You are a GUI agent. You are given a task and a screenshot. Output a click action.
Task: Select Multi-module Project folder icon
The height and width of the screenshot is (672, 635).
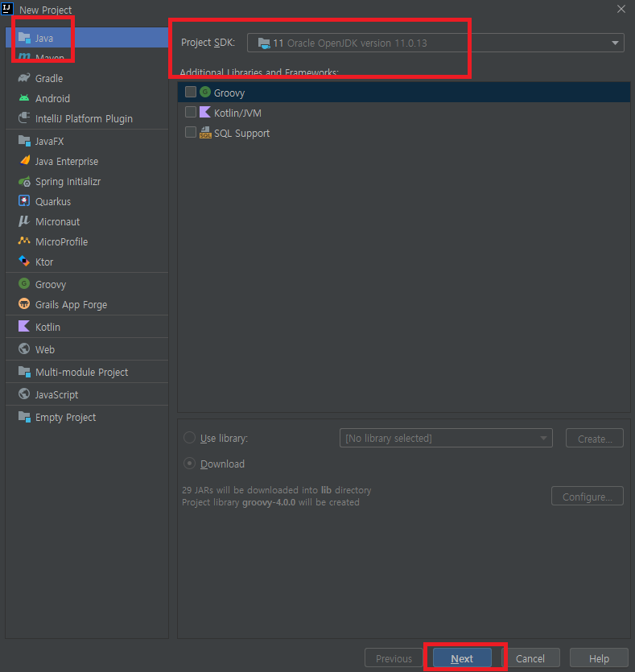24,372
